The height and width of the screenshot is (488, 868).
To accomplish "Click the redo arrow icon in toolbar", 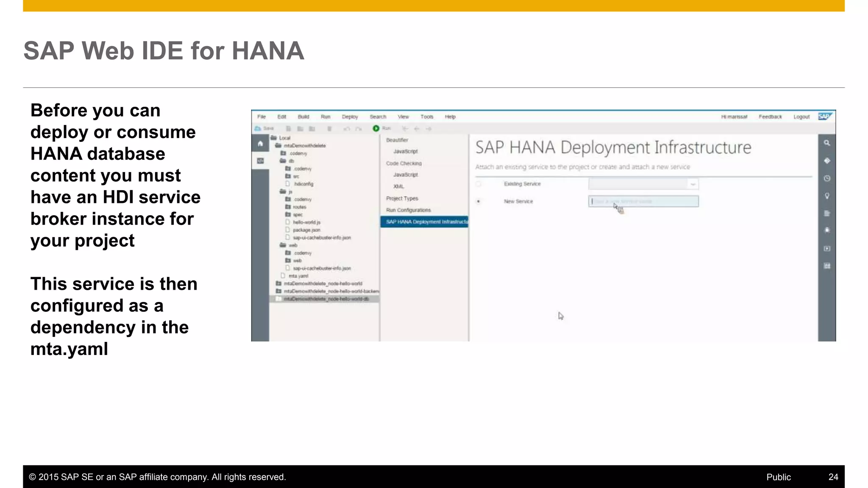I will tap(359, 128).
